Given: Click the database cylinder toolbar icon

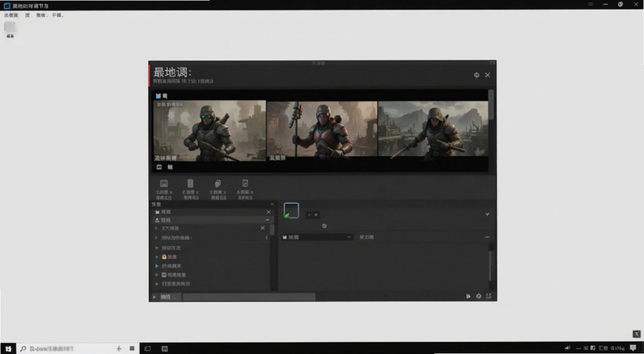Looking at the screenshot, I should [x=190, y=183].
